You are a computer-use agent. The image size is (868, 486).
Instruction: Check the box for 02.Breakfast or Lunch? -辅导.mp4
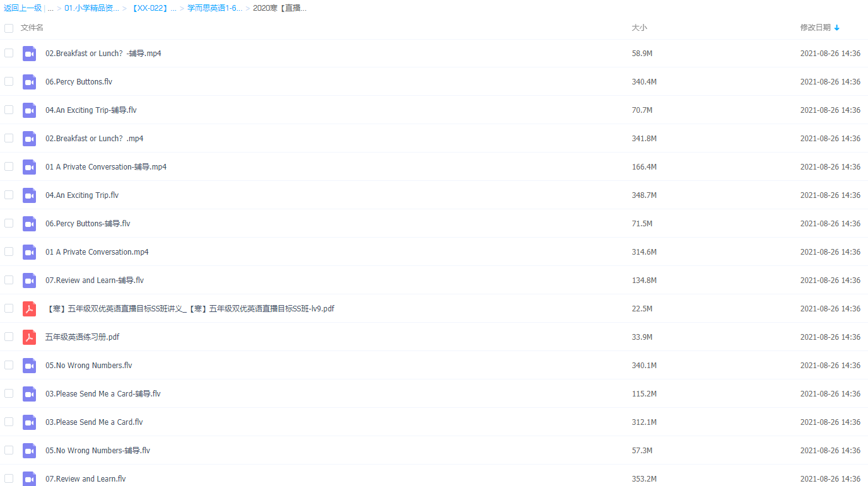click(9, 54)
